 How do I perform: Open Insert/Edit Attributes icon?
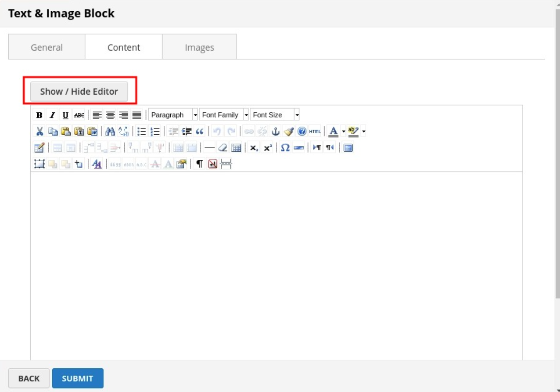click(181, 164)
